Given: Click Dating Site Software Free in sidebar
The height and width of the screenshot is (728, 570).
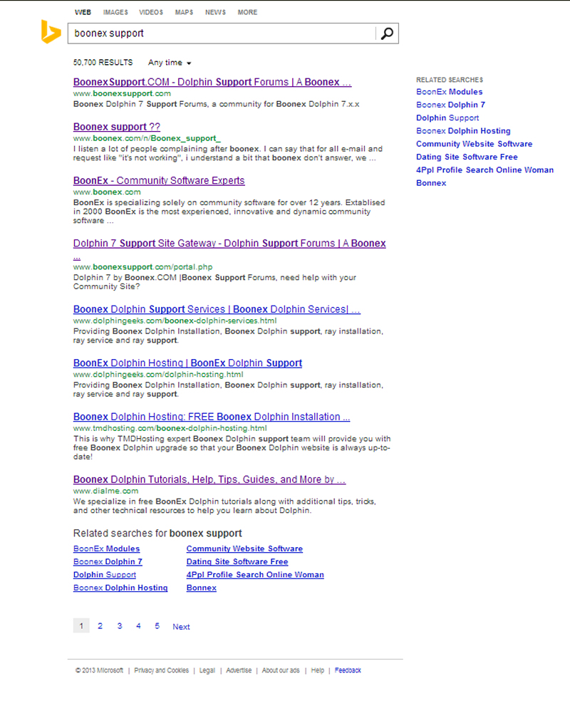Looking at the screenshot, I should (x=467, y=157).
